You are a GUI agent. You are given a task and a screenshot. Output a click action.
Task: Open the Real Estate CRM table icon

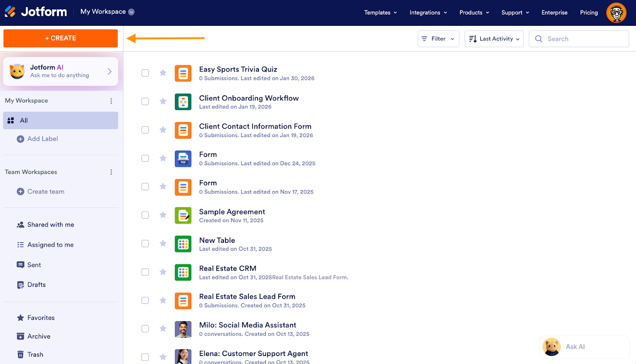[183, 272]
